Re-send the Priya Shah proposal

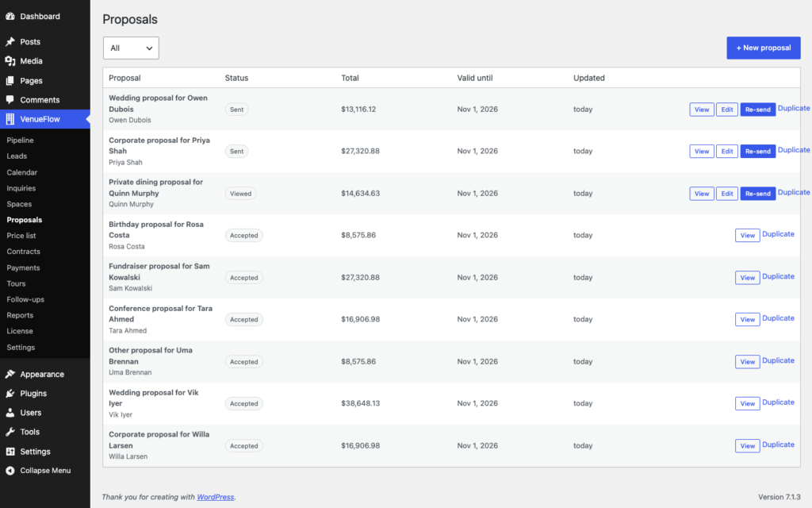[757, 152]
